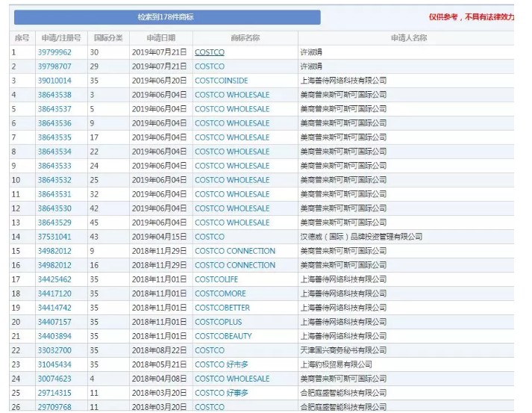Open registration number 38643532
The width and height of the screenshot is (532, 413).
click(x=54, y=180)
